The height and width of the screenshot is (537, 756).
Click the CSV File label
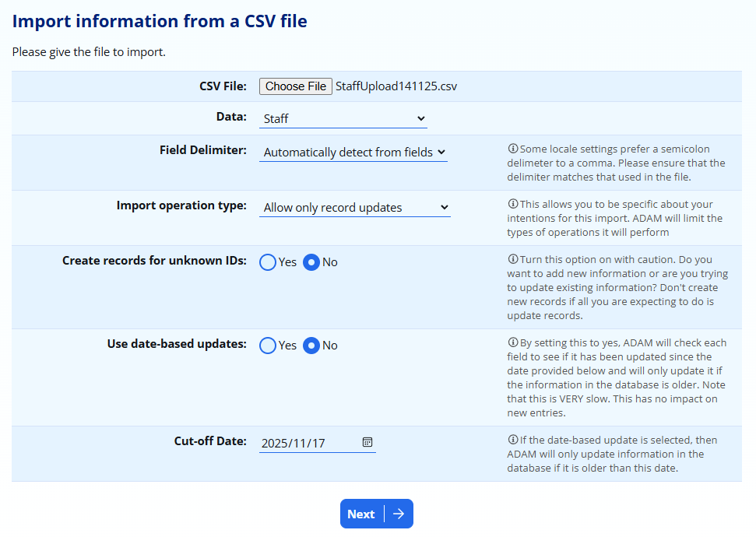tap(223, 86)
